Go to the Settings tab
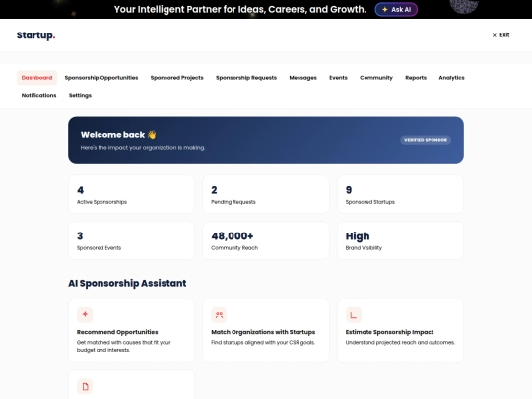 tap(80, 95)
